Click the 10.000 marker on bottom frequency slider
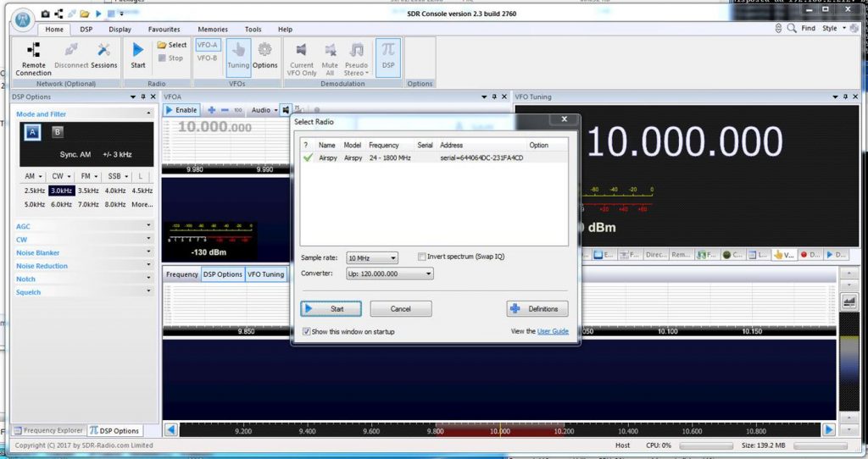 (x=500, y=431)
